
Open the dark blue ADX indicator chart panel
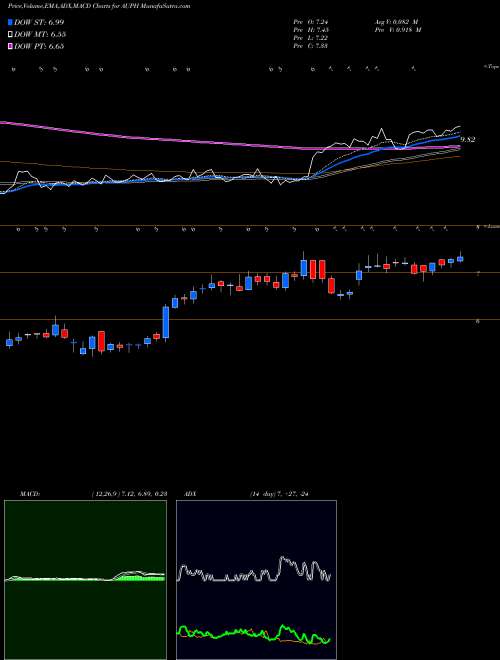(256, 580)
